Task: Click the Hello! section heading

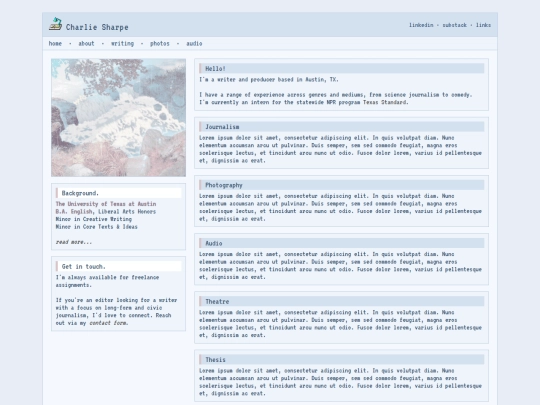Action: 341,69
